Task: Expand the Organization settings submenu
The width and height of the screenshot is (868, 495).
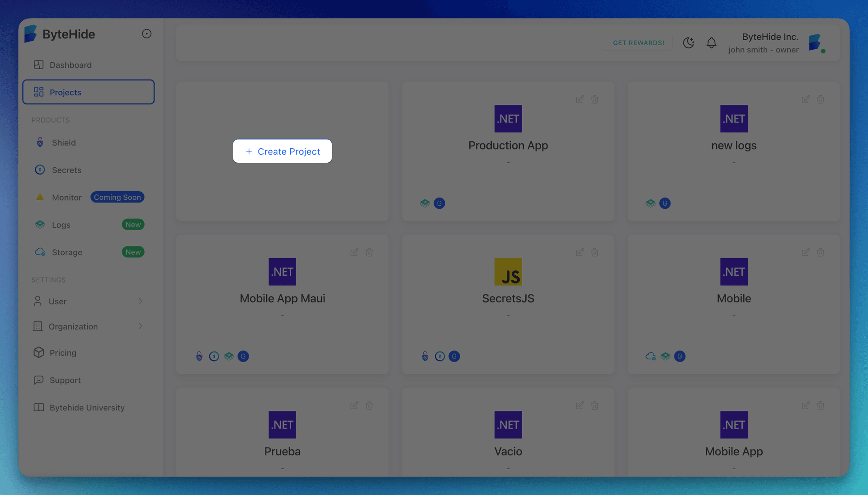Action: (88, 326)
